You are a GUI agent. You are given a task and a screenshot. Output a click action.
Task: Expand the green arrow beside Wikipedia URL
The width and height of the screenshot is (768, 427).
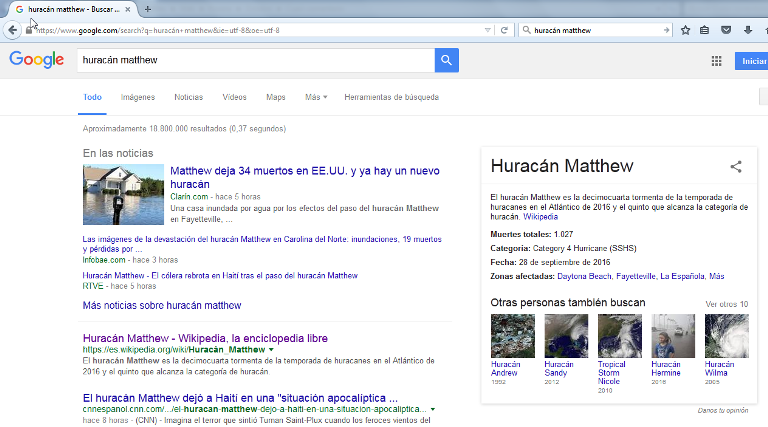tap(271, 350)
